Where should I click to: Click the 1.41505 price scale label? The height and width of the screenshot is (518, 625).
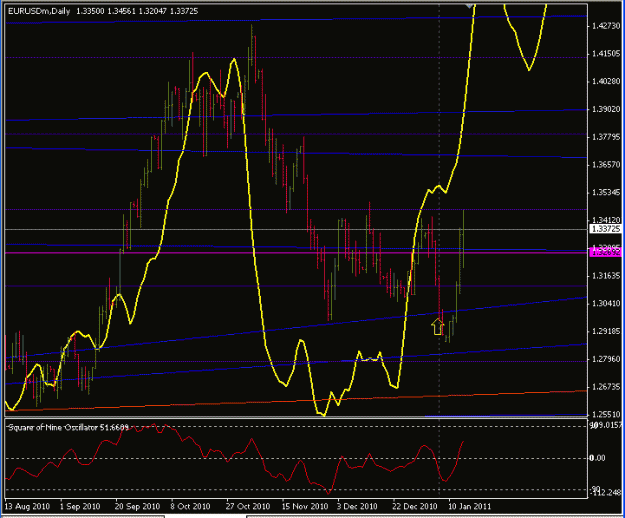(606, 53)
